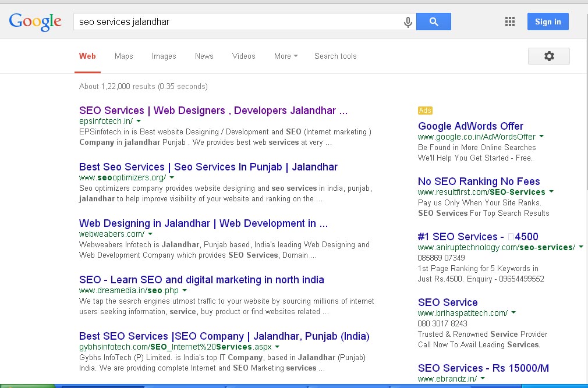Image resolution: width=588 pixels, height=388 pixels.
Task: Click the blue magnifier search button
Action: click(x=434, y=22)
